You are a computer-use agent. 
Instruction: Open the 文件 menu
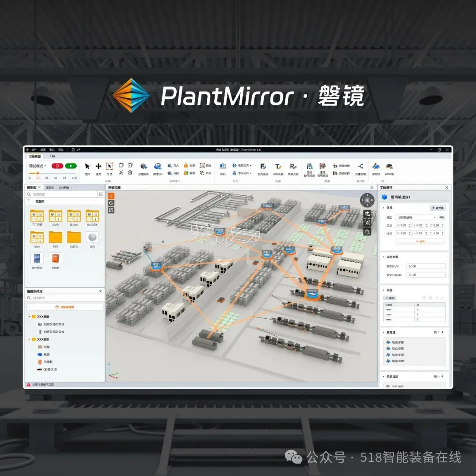(34, 150)
